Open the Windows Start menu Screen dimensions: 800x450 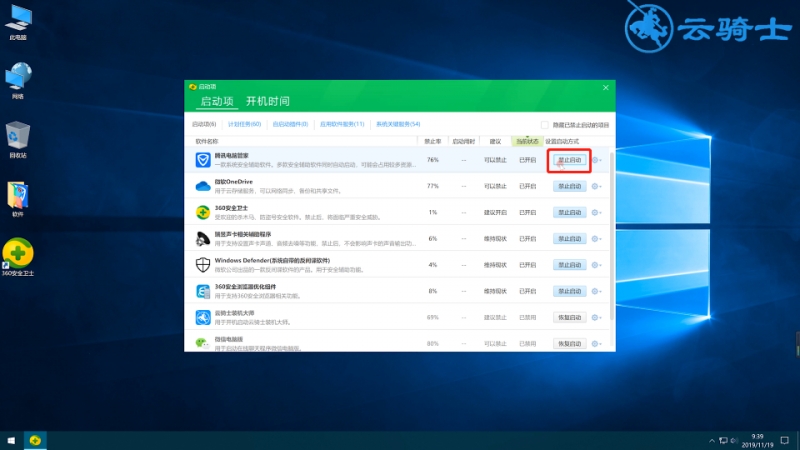tap(11, 440)
